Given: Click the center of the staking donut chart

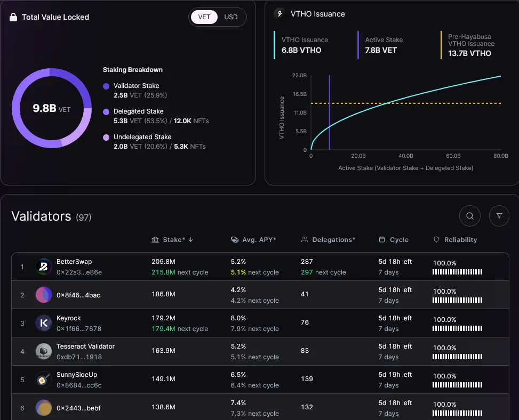Looking at the screenshot, I should pyautogui.click(x=51, y=109).
